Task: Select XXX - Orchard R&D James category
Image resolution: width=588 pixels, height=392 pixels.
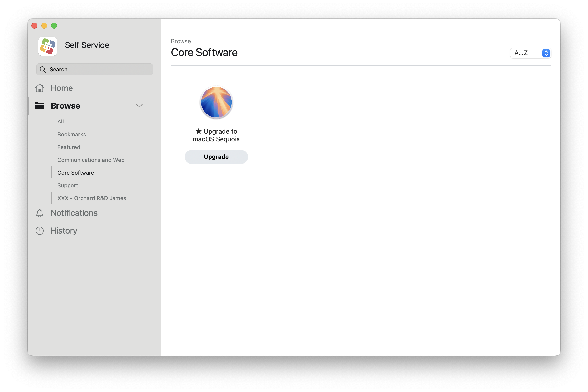Action: [x=92, y=198]
